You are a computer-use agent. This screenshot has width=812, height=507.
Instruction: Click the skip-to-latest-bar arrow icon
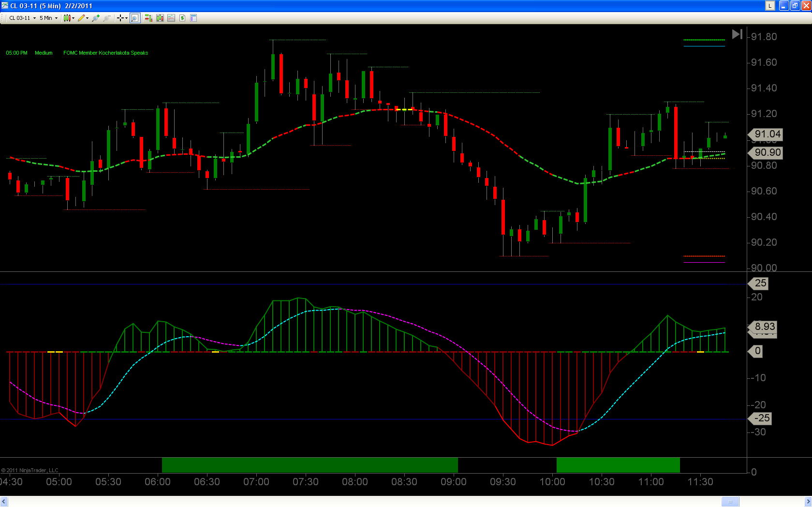[x=737, y=34]
